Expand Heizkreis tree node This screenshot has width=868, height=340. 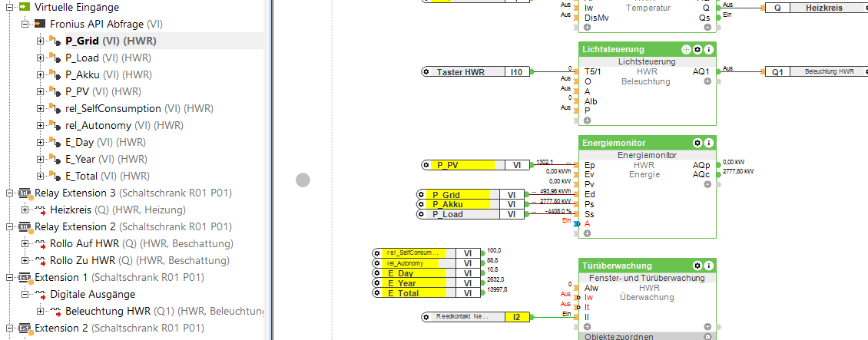pyautogui.click(x=25, y=210)
